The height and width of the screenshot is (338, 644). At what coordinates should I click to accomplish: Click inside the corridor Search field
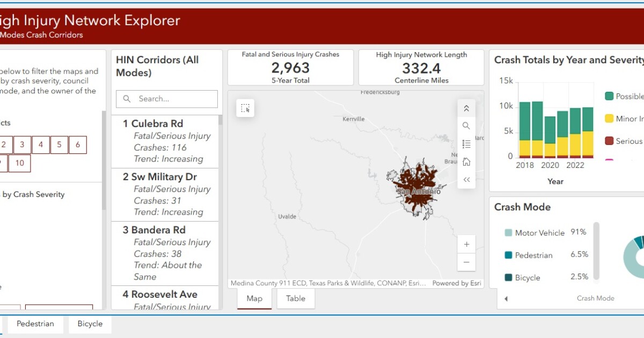tap(166, 99)
